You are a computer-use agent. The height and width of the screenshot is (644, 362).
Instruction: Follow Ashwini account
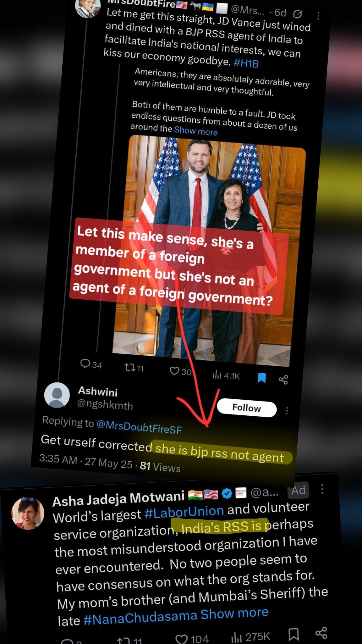(247, 408)
